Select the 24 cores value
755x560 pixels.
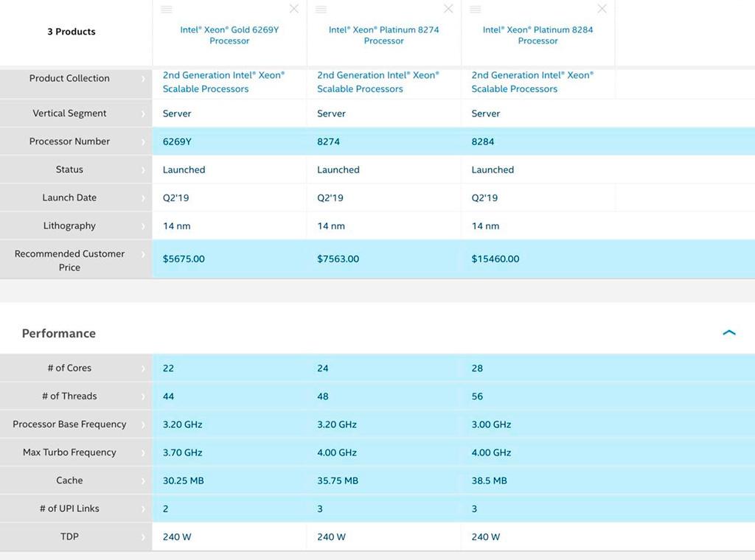pyautogui.click(x=323, y=368)
